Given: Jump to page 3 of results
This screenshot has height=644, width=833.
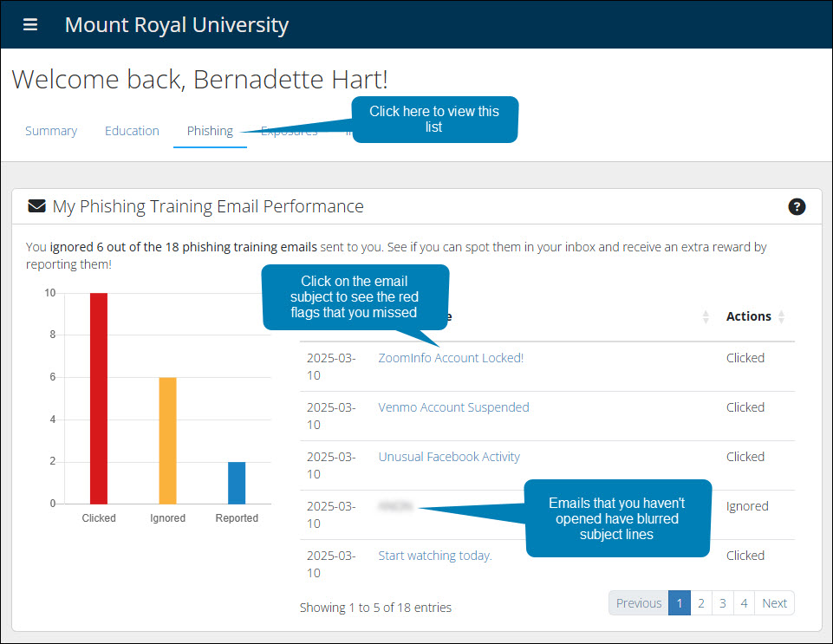Looking at the screenshot, I should tap(723, 603).
